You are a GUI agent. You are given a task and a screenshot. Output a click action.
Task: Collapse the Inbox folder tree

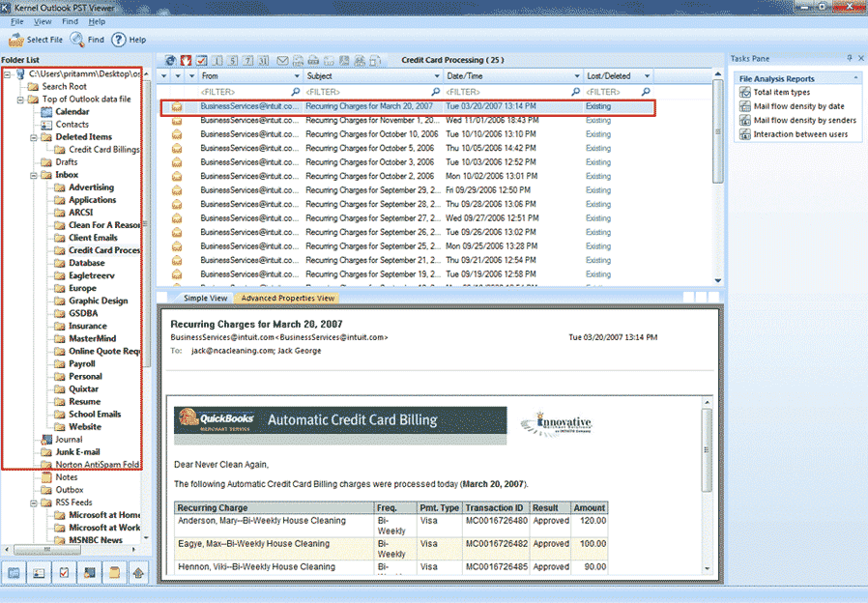click(x=33, y=175)
